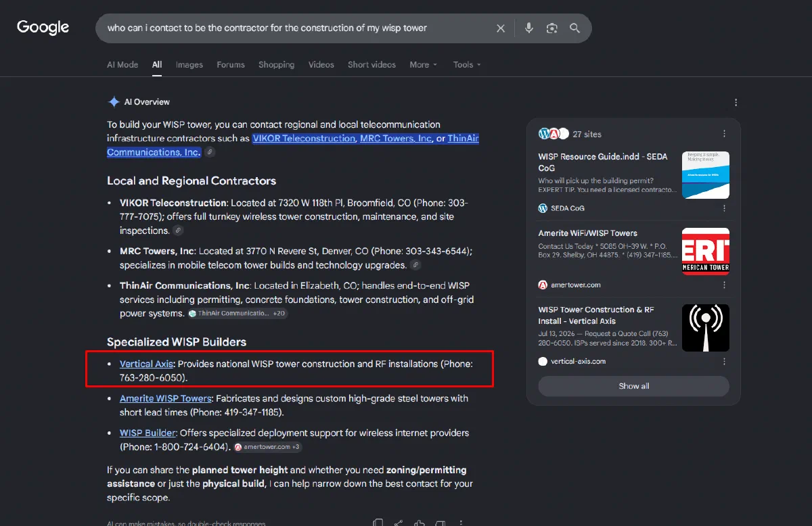Click bold 'MRC Towers, Inc' bullet name
812x526 pixels.
[x=157, y=251]
